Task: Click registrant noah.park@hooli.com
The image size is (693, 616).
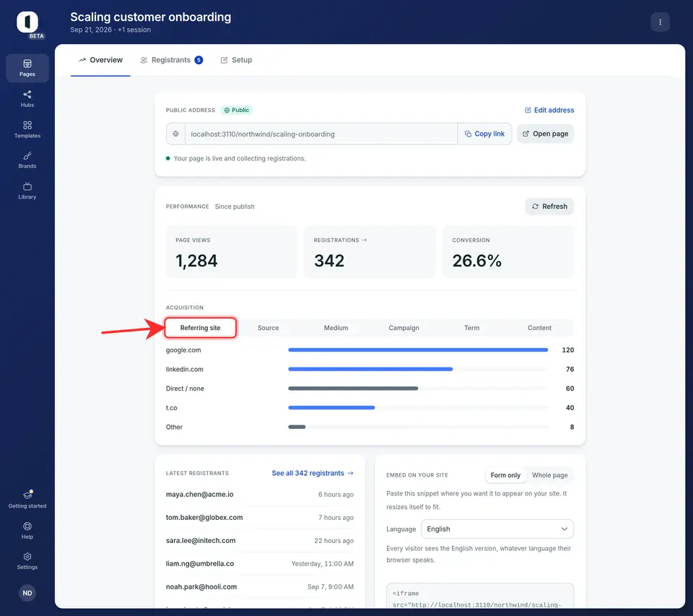Action: pyautogui.click(x=201, y=587)
